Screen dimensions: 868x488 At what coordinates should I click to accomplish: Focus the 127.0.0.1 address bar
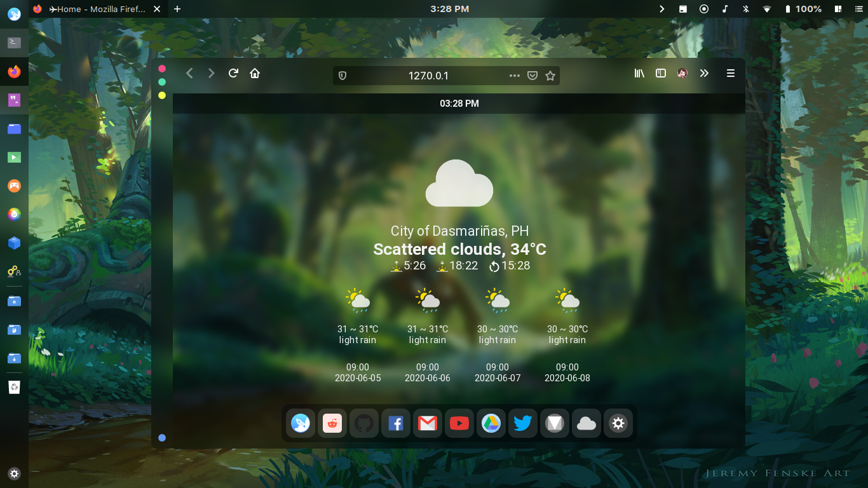point(428,76)
